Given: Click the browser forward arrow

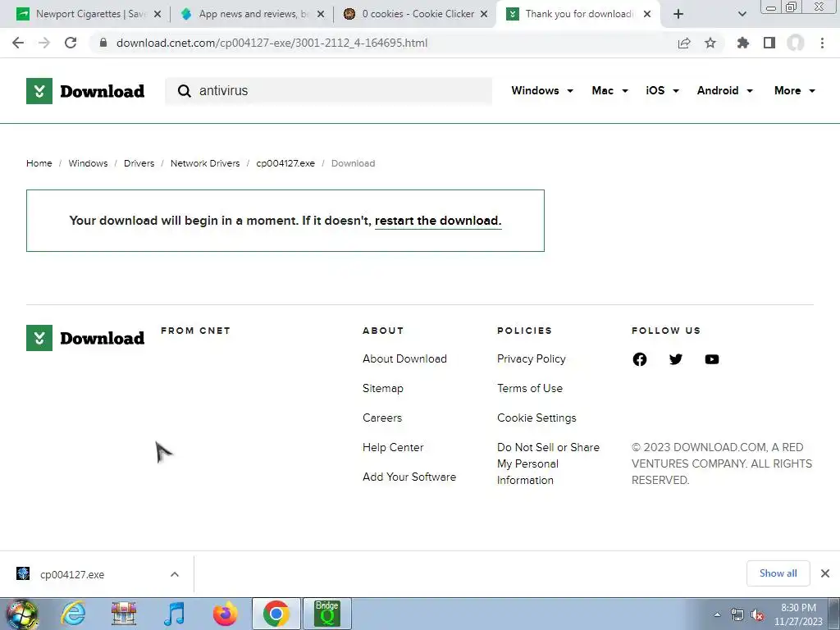Looking at the screenshot, I should [44, 43].
